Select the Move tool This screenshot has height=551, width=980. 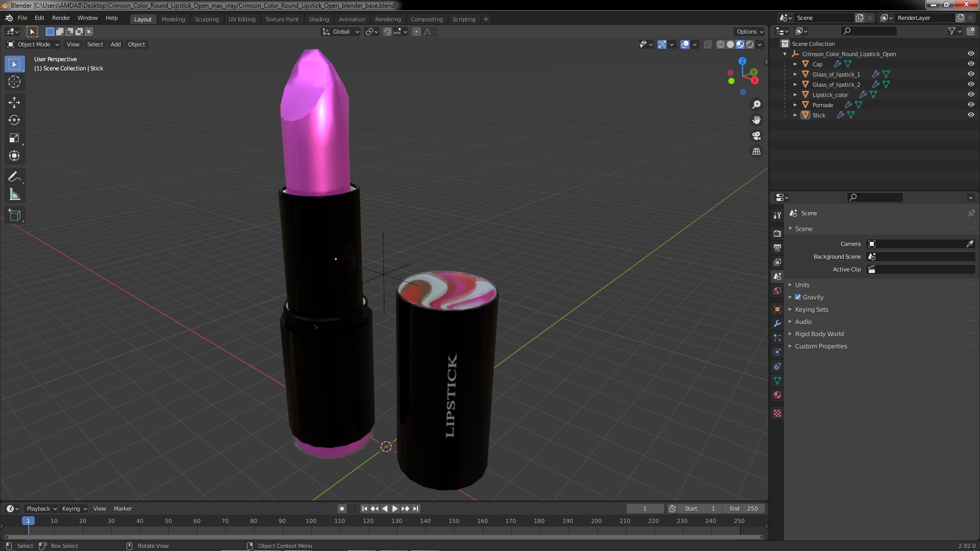(x=14, y=103)
